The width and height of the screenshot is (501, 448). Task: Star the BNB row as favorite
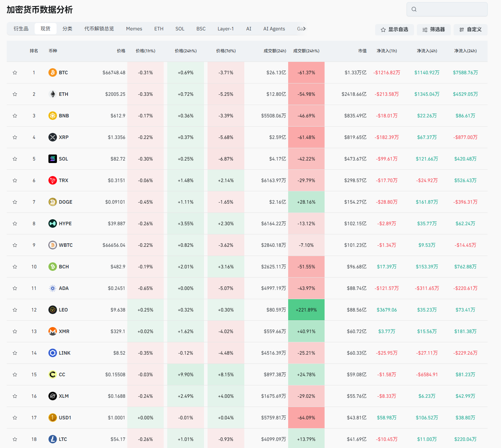(15, 116)
